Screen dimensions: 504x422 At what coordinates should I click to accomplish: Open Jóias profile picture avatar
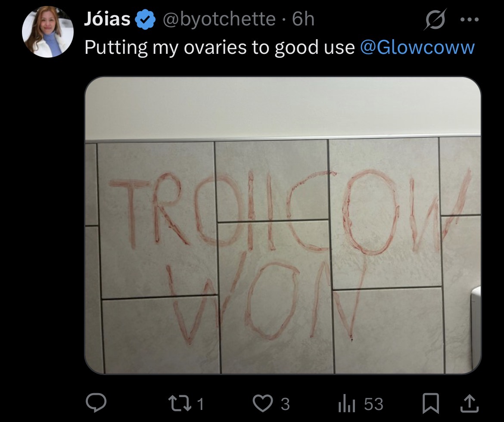coord(47,32)
